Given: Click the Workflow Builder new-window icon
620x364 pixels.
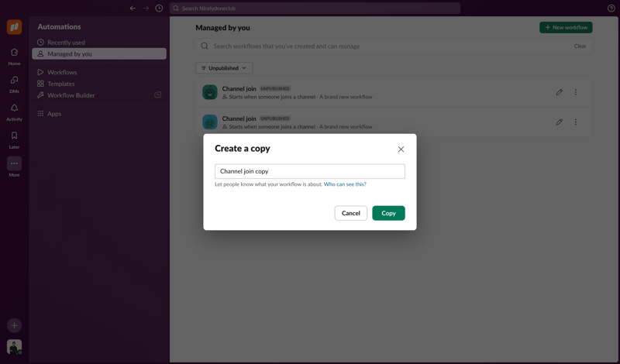Looking at the screenshot, I should click(x=158, y=94).
